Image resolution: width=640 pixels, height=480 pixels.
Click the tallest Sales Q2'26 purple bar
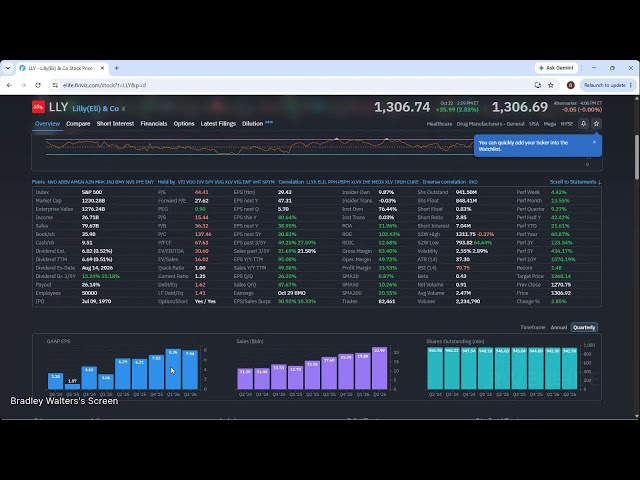[x=380, y=368]
